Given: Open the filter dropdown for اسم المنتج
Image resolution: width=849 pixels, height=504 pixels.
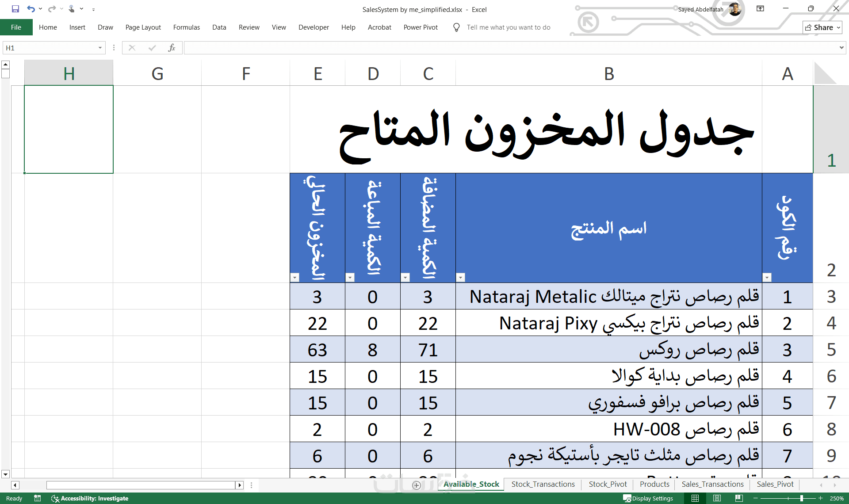Looking at the screenshot, I should click(x=460, y=277).
